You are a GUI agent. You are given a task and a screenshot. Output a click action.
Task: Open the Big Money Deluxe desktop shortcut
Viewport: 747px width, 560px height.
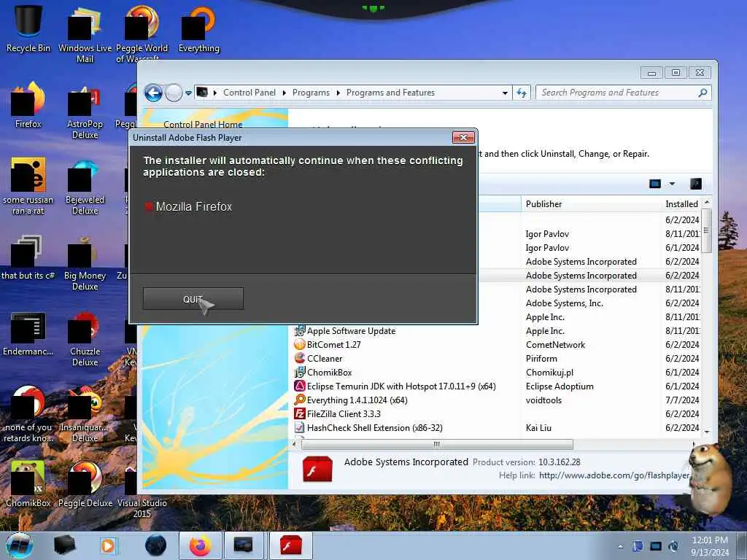tap(85, 262)
